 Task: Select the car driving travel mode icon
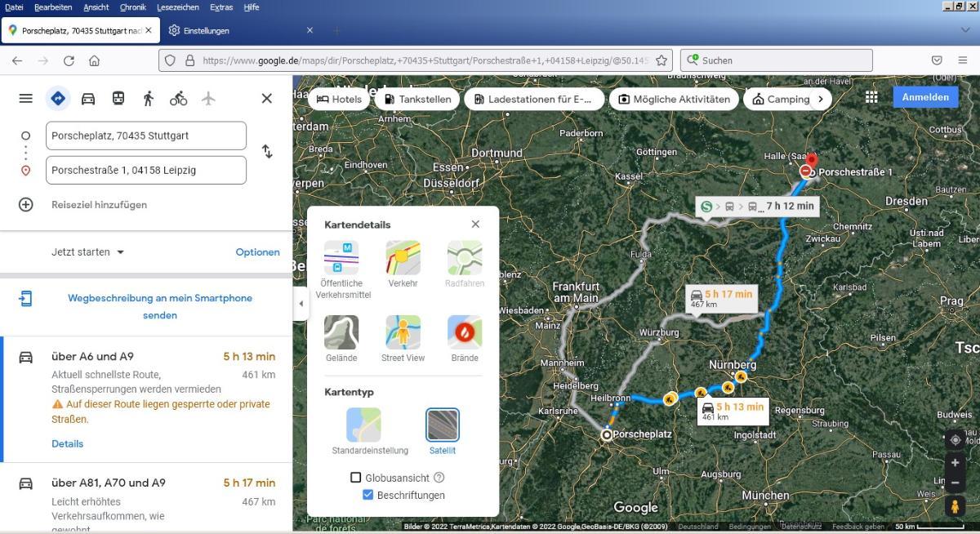pos(88,99)
